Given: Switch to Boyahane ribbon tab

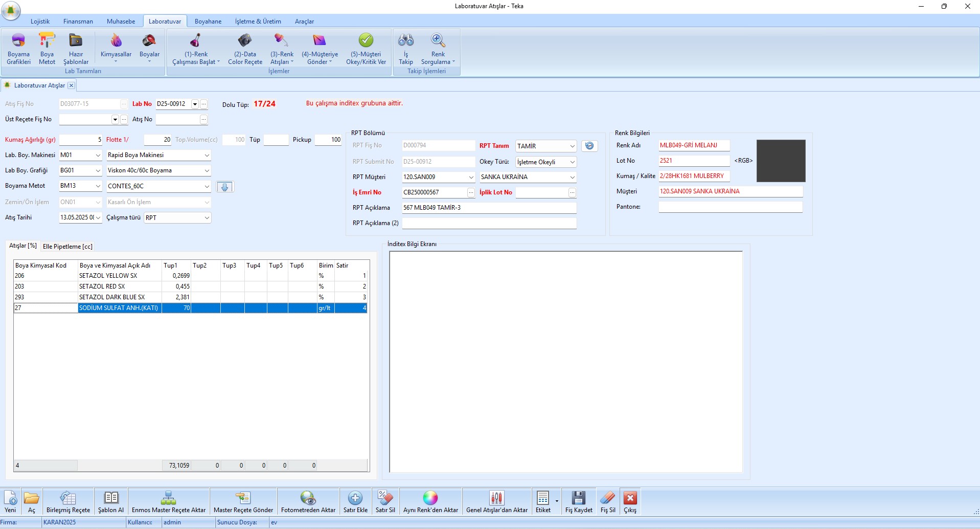Looking at the screenshot, I should tap(208, 21).
